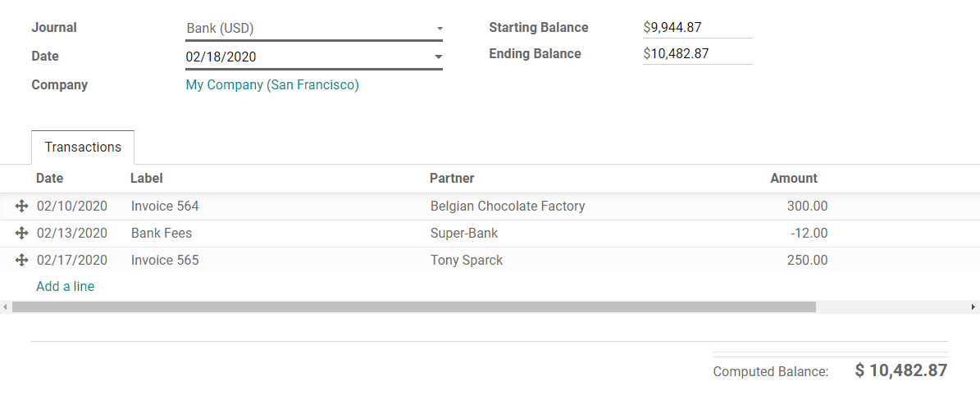Click drag handle for Bank Fees row
Screen dimensions: 980x395
click(22, 234)
